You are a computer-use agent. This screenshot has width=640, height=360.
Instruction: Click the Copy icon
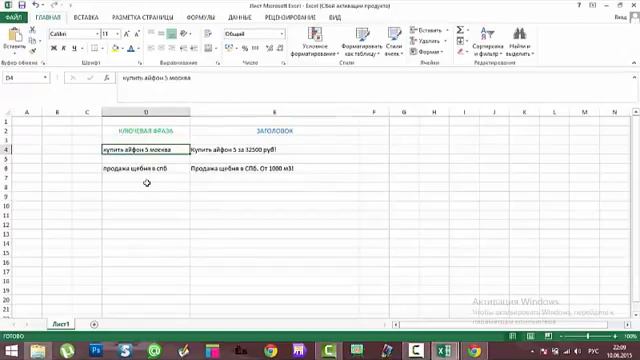tap(32, 40)
